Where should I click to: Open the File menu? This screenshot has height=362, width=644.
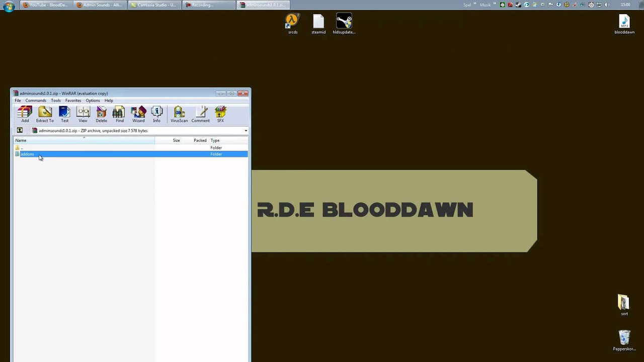(x=18, y=101)
